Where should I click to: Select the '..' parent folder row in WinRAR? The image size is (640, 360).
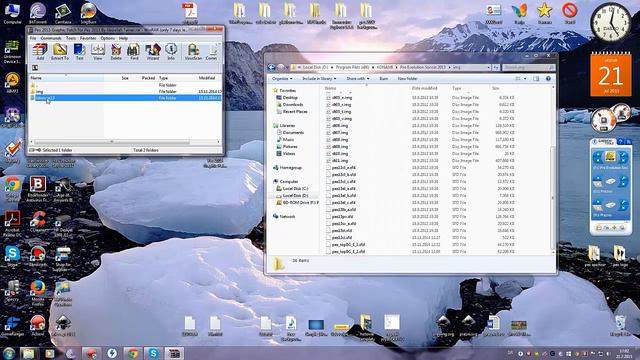[125, 85]
